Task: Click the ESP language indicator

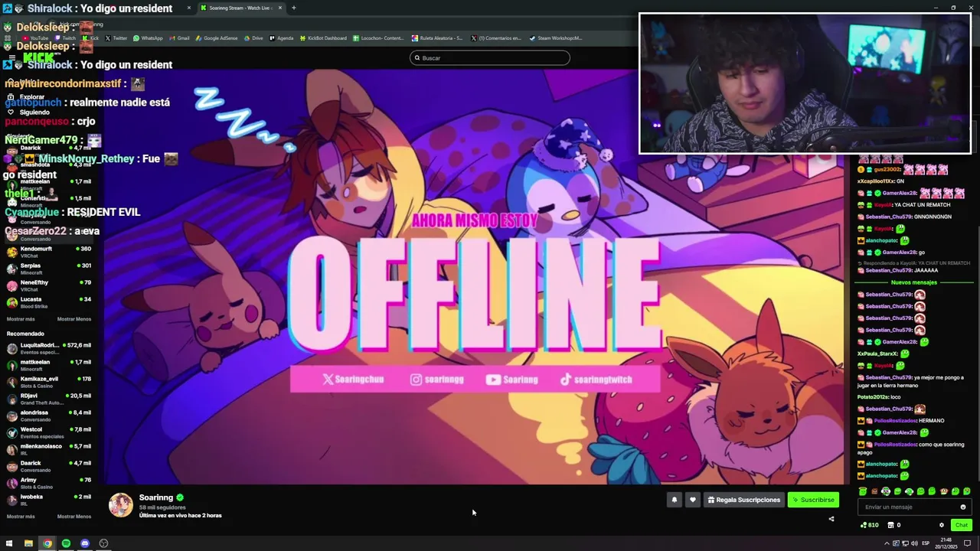Action: [x=926, y=543]
